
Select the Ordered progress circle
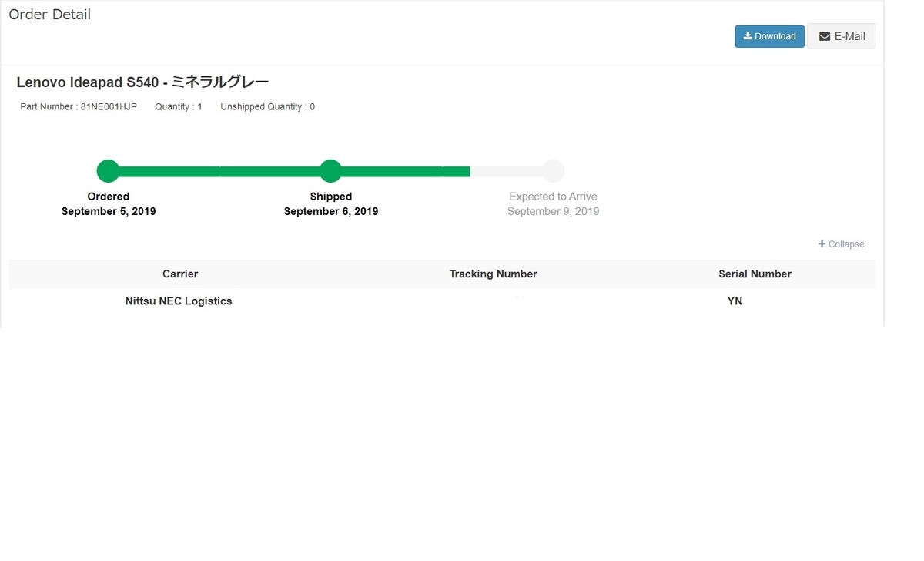click(109, 171)
